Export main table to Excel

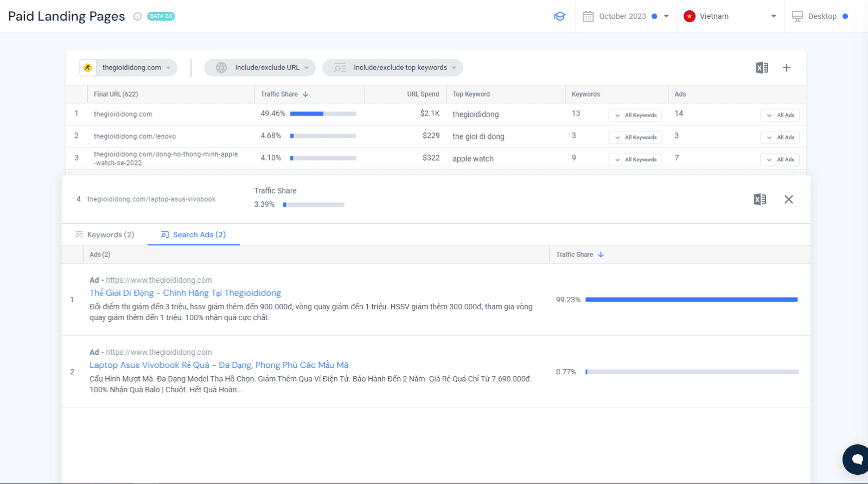(762, 68)
